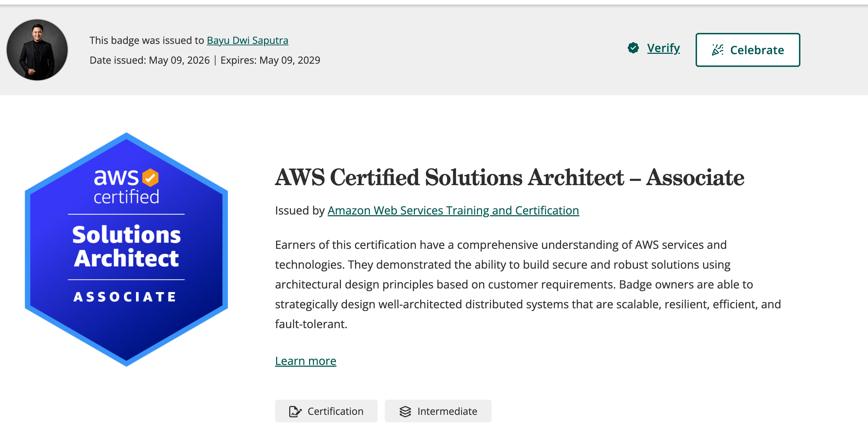Click the stacked layers Intermediate icon
Image resolution: width=868 pixels, height=446 pixels.
pyautogui.click(x=405, y=411)
